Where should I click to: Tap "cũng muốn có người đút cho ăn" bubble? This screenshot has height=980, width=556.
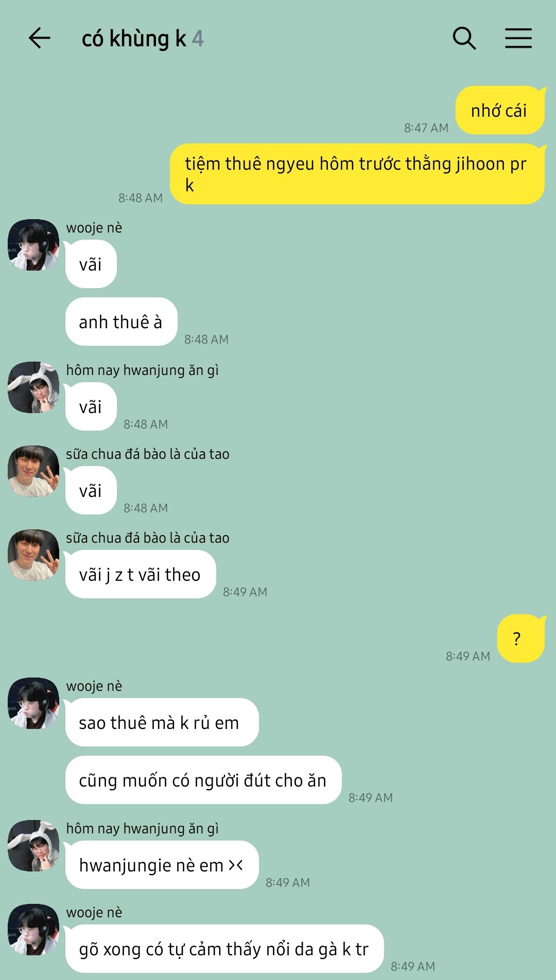tap(203, 780)
